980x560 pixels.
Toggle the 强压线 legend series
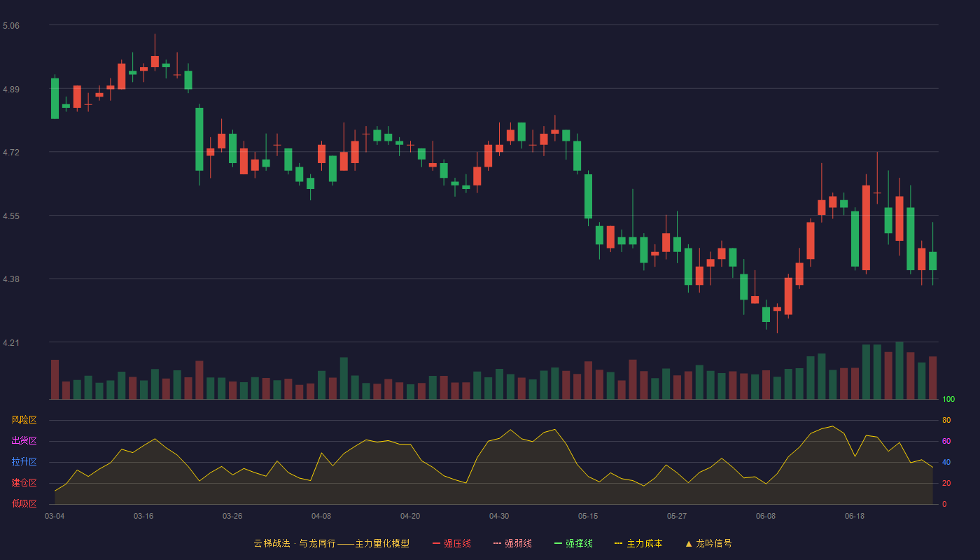pos(451,543)
